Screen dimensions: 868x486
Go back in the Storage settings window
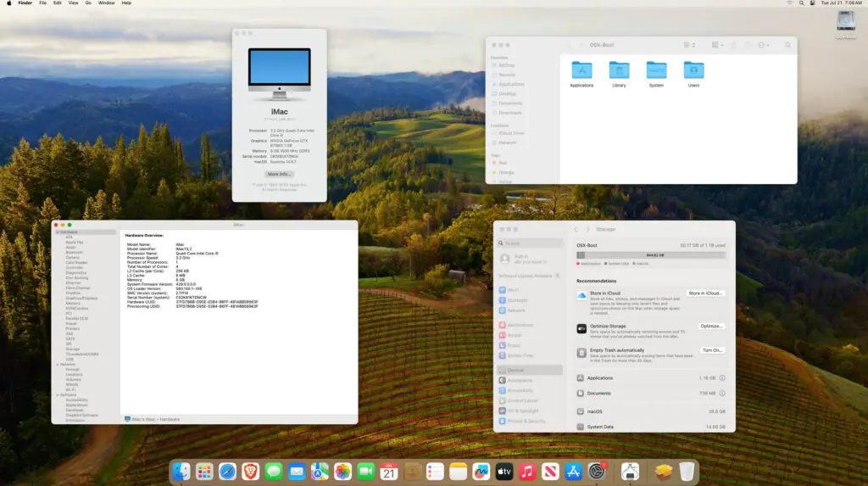[576, 229]
